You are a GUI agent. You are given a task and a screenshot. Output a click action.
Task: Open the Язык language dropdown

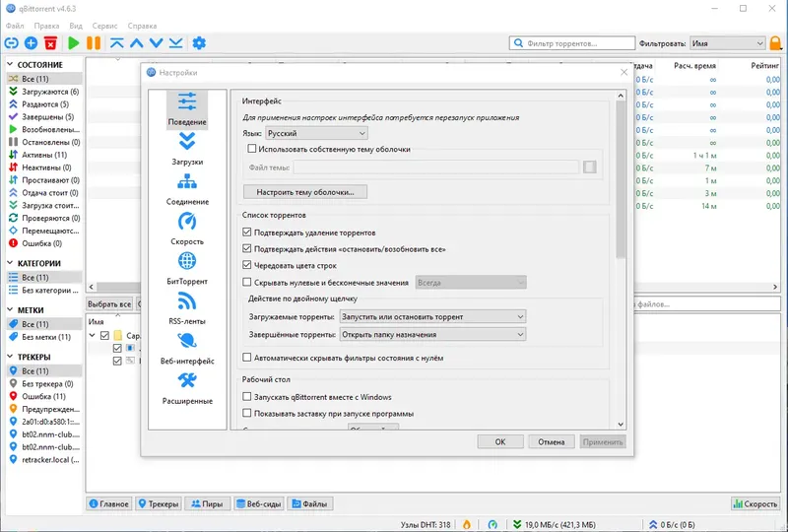click(316, 133)
